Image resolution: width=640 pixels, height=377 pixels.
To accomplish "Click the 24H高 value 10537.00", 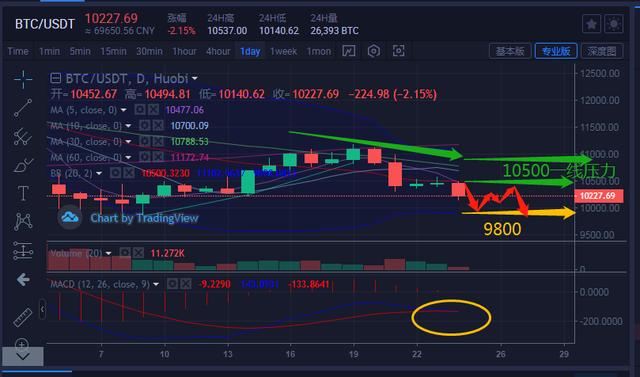I will [227, 31].
